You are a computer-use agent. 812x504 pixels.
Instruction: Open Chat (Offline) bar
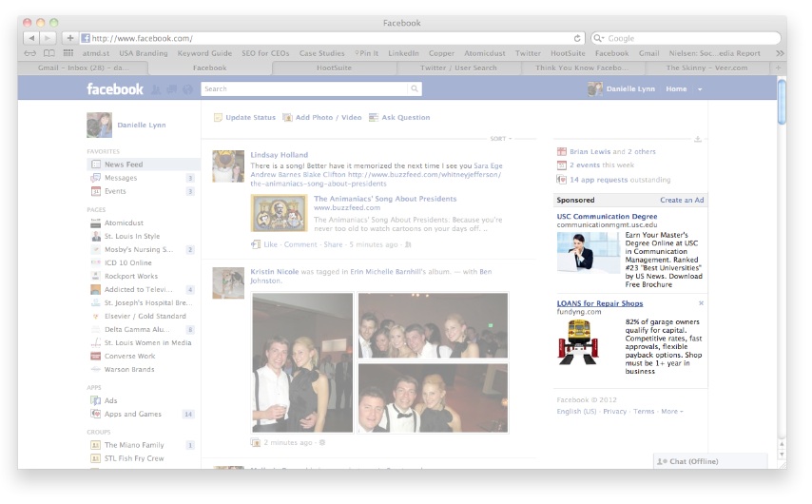point(710,461)
